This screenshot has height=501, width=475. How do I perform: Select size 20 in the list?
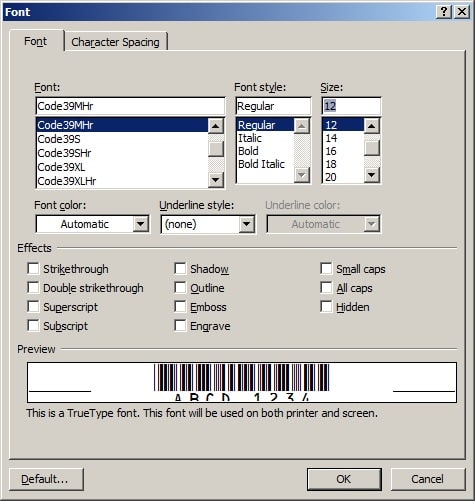coord(343,177)
